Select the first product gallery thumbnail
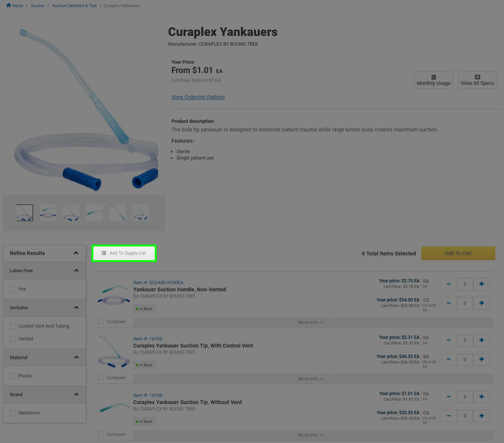Image resolution: width=504 pixels, height=443 pixels. point(25,213)
